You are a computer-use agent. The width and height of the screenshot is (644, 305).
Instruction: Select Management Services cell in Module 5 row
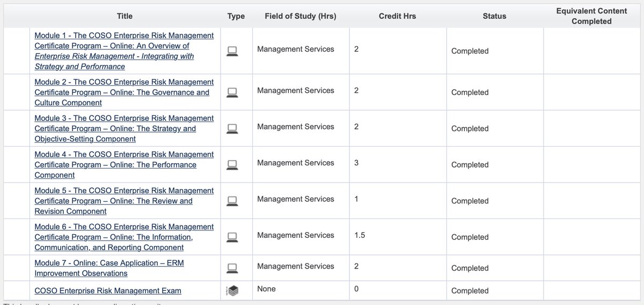(296, 199)
